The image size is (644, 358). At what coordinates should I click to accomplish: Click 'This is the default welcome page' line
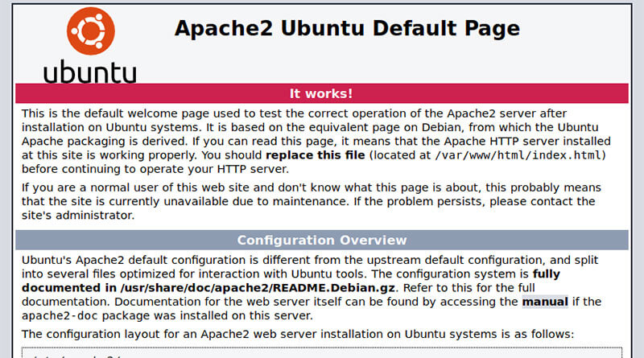[294, 113]
